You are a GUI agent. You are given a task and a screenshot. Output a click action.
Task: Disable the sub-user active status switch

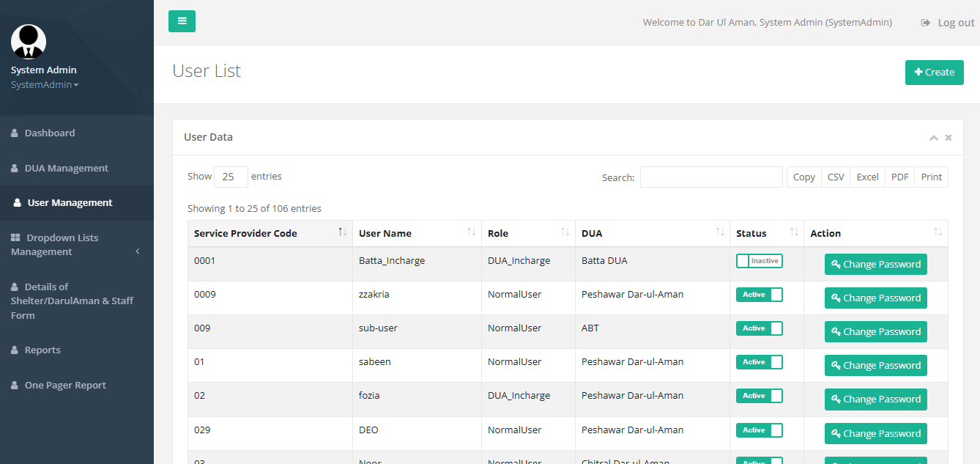(759, 328)
